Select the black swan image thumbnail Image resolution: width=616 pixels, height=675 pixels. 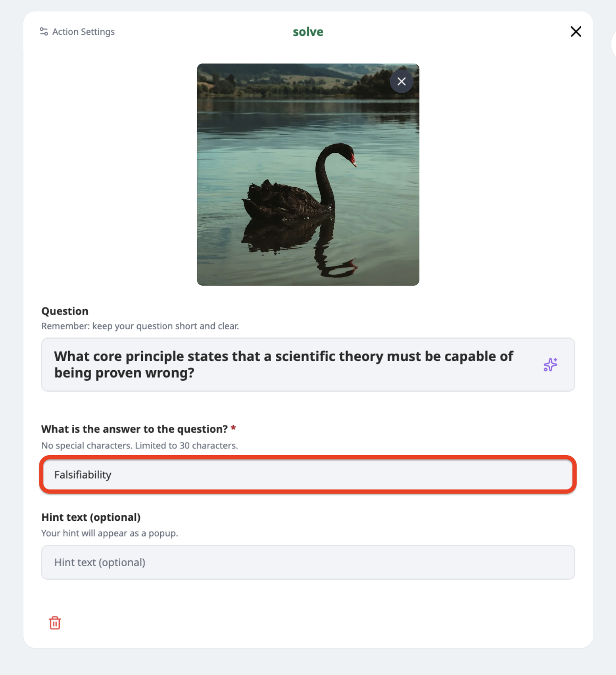(308, 174)
